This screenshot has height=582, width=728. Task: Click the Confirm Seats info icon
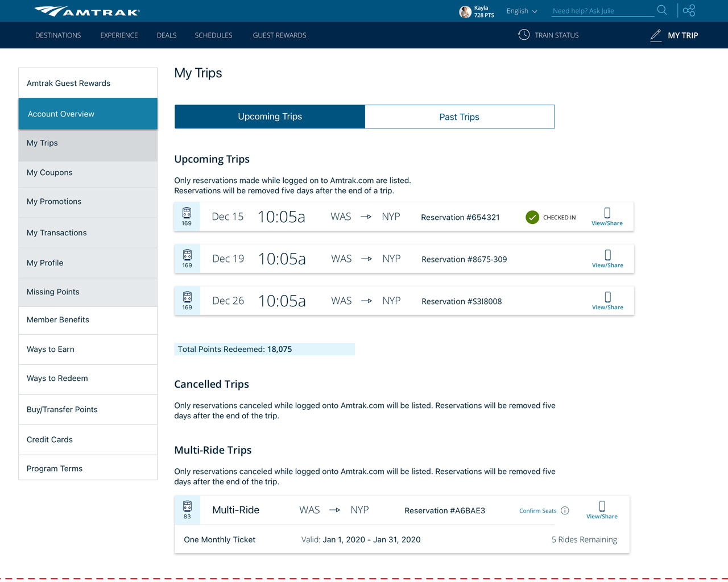[565, 510]
